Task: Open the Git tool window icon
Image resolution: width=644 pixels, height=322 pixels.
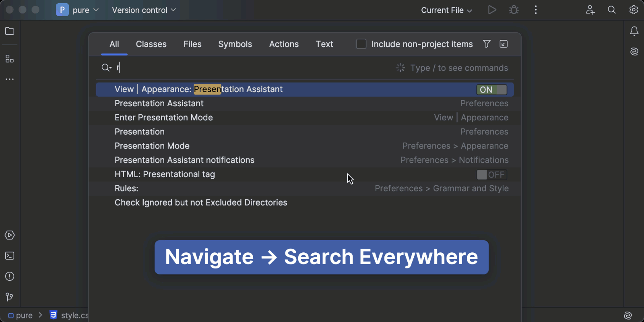Action: coord(10,297)
